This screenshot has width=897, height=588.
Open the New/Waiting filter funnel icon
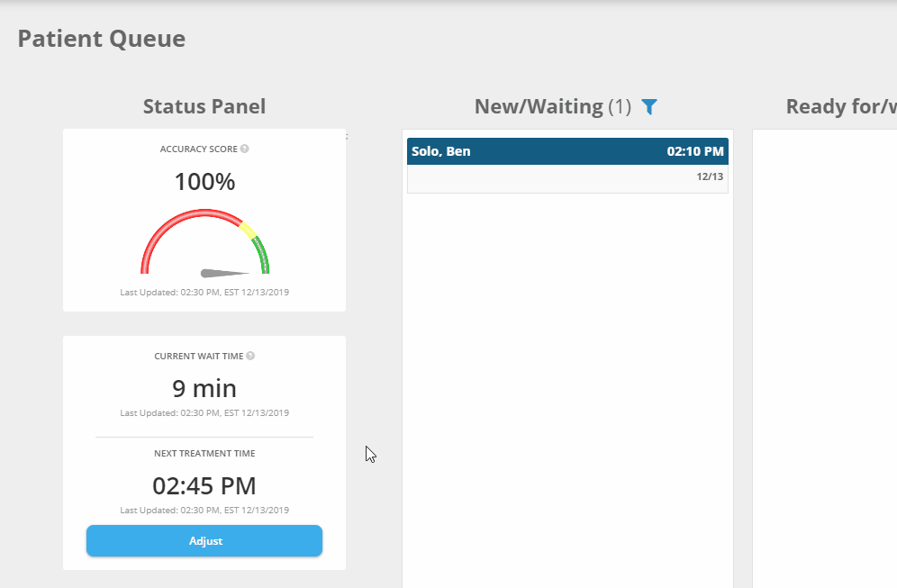(x=649, y=107)
